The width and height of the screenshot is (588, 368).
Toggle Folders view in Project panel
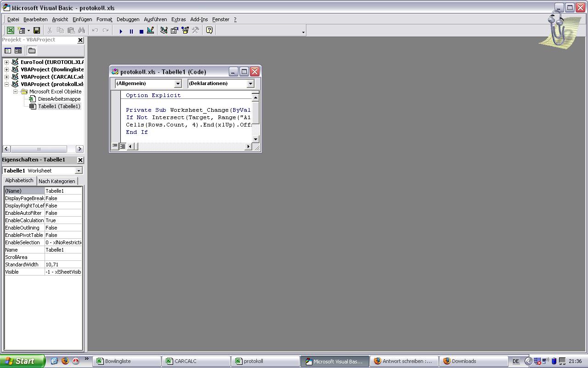[x=32, y=51]
